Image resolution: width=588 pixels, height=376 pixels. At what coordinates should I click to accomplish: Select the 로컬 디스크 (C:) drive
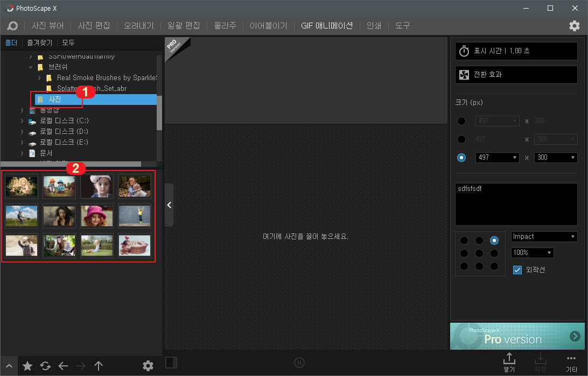(x=64, y=120)
